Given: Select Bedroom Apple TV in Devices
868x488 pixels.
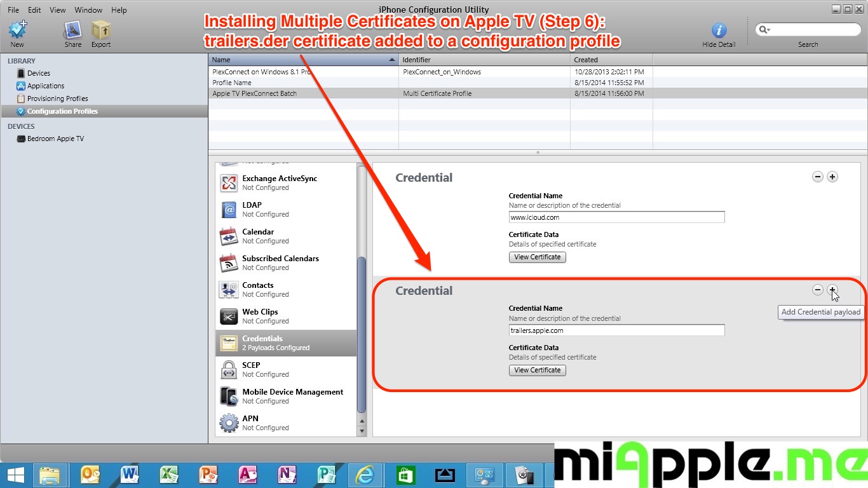Looking at the screenshot, I should point(55,139).
